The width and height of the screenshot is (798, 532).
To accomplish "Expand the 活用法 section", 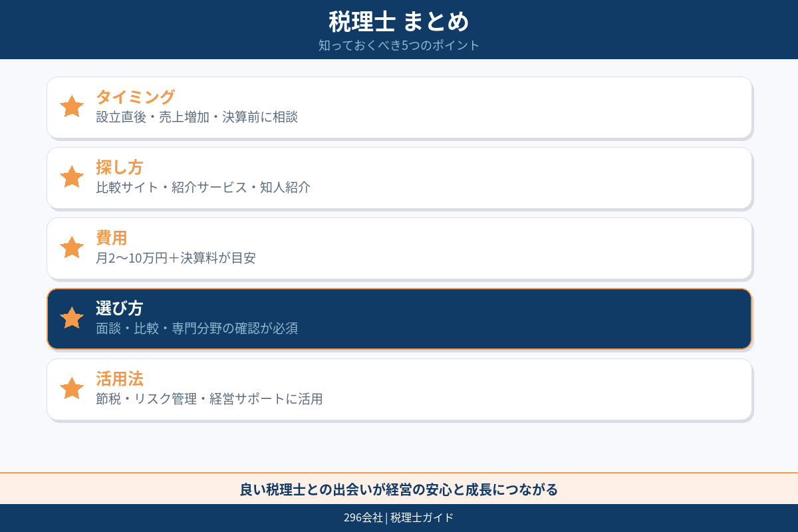I will [399, 389].
